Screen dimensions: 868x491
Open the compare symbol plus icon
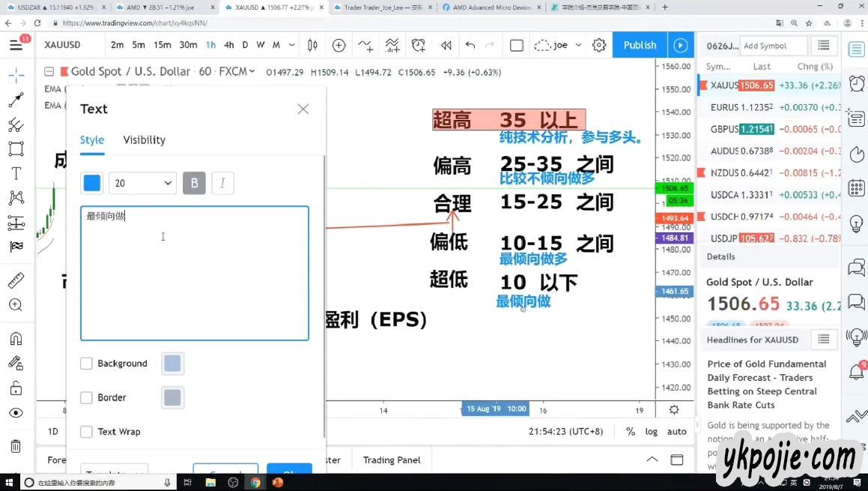(x=339, y=45)
